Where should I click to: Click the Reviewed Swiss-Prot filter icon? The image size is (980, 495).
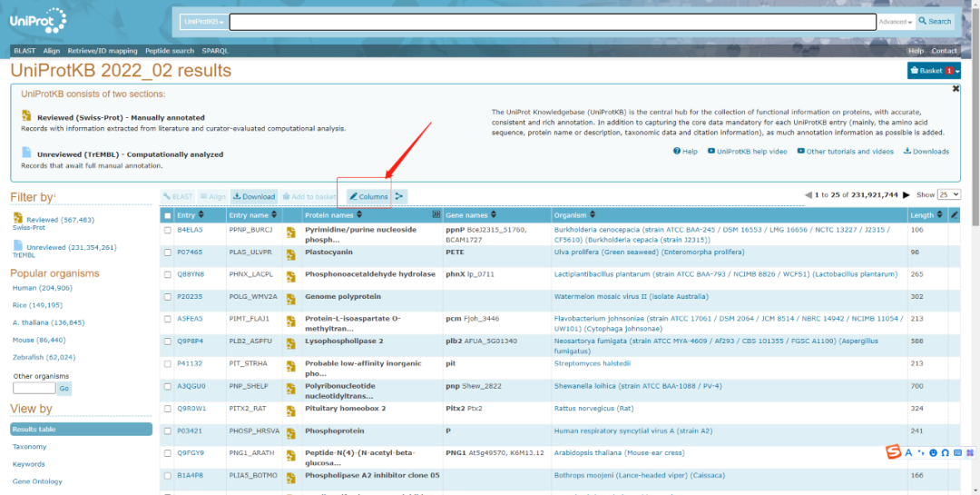(x=18, y=220)
